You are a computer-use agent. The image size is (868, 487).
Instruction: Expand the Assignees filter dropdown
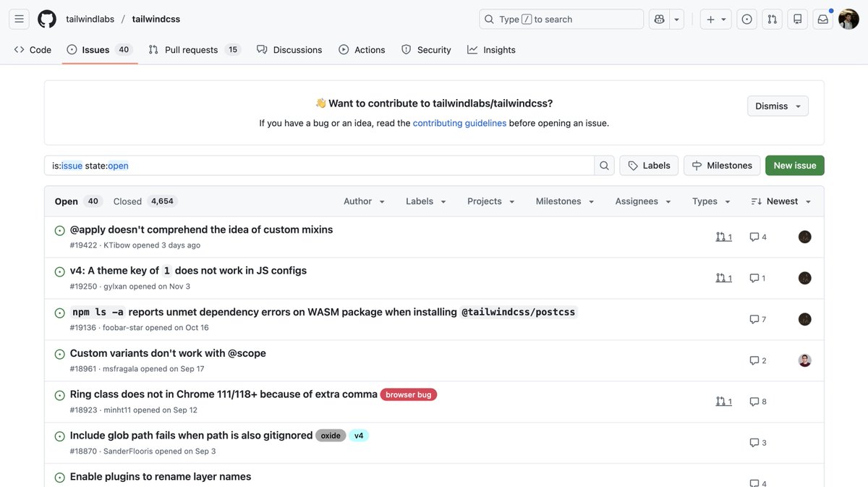(643, 201)
